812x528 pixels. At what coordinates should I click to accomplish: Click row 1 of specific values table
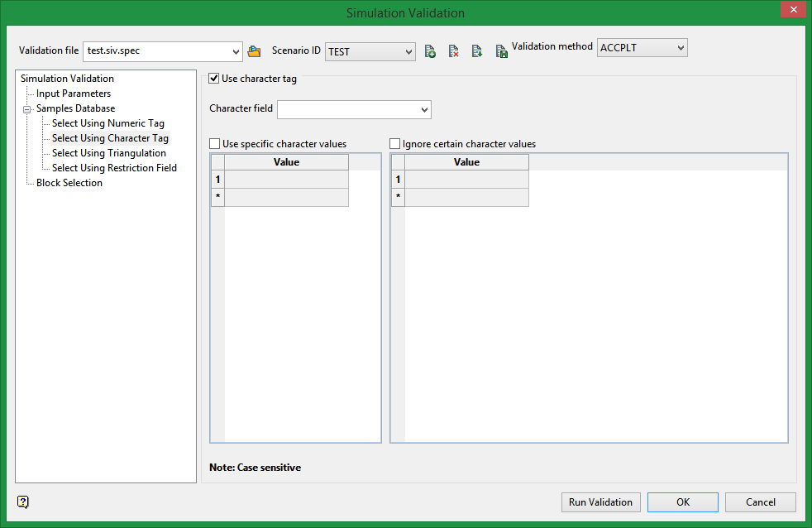point(286,180)
